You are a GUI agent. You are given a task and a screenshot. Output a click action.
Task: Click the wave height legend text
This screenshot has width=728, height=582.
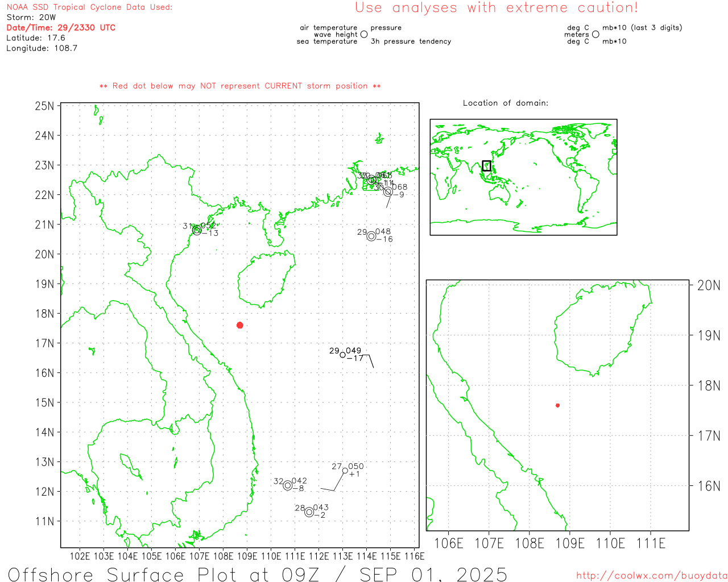336,34
